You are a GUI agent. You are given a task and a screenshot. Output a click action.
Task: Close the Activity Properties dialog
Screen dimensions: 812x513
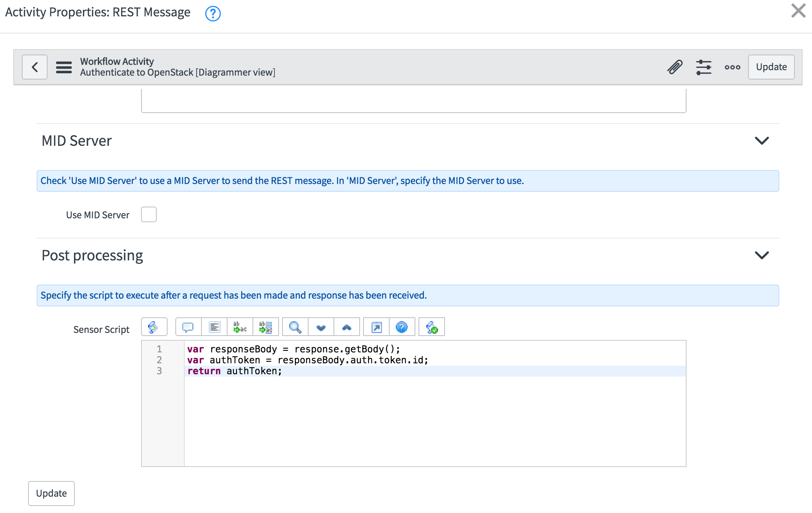tap(798, 11)
